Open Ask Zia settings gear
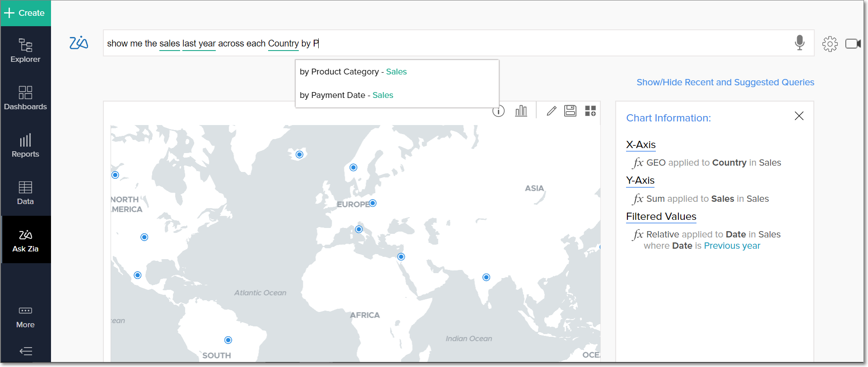This screenshot has width=868, height=367. pyautogui.click(x=830, y=44)
